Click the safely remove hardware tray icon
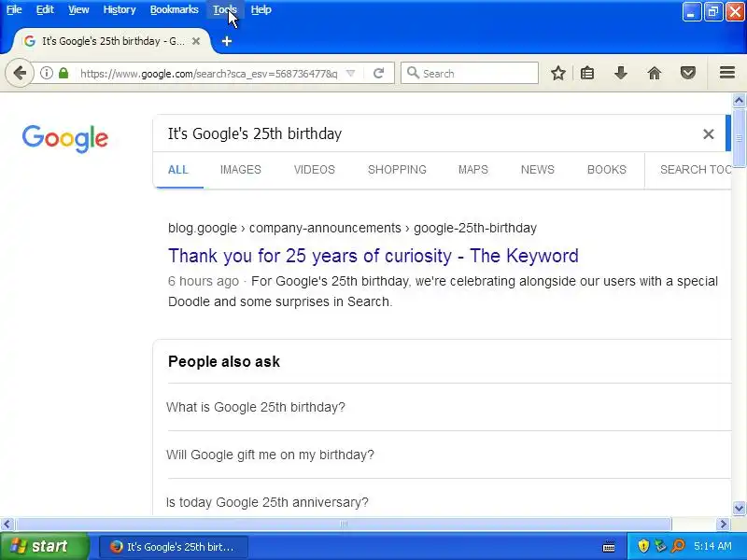 (660, 546)
